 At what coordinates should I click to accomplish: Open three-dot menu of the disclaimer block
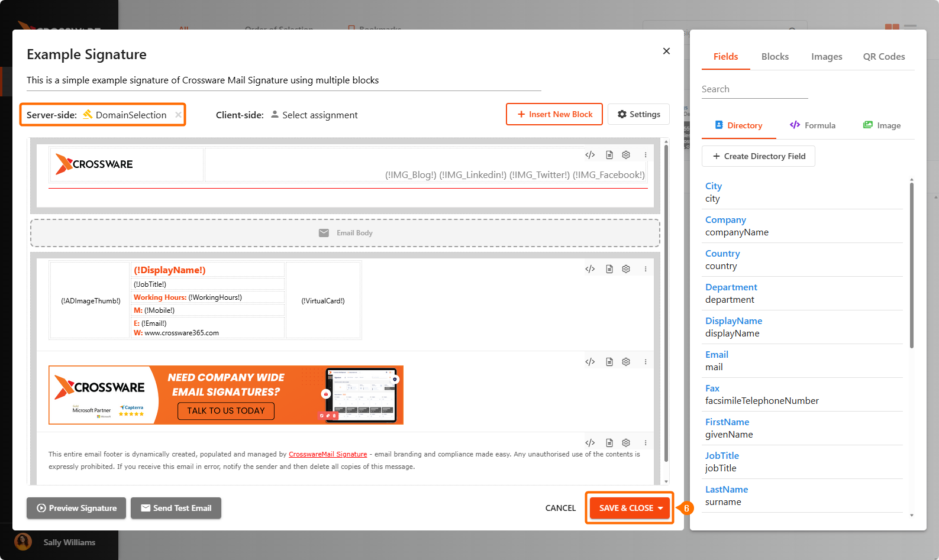646,443
